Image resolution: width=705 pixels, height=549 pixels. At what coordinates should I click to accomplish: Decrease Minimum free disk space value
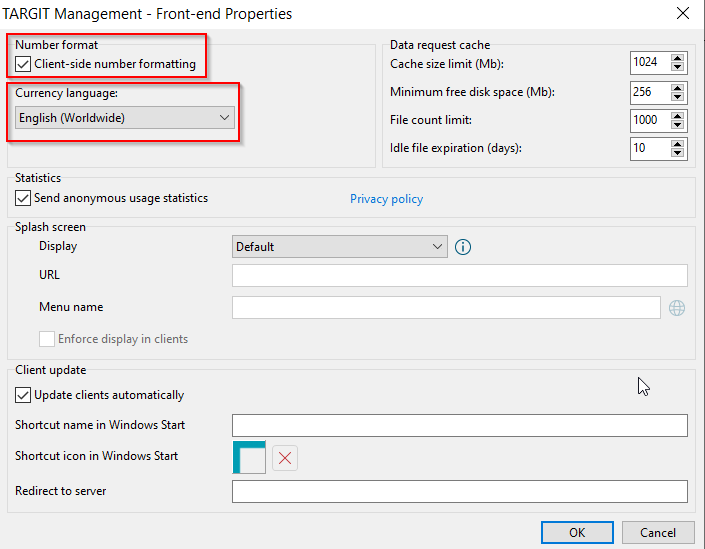pos(677,96)
